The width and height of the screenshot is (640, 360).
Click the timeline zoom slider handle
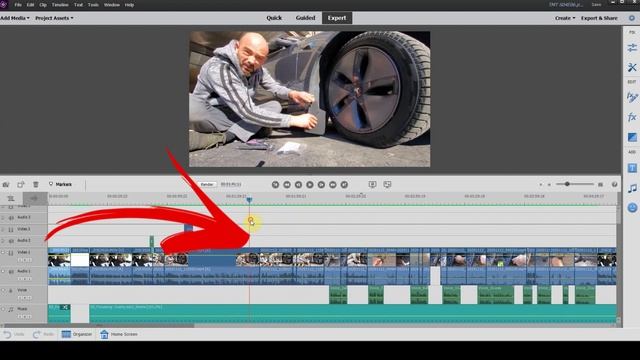[567, 184]
